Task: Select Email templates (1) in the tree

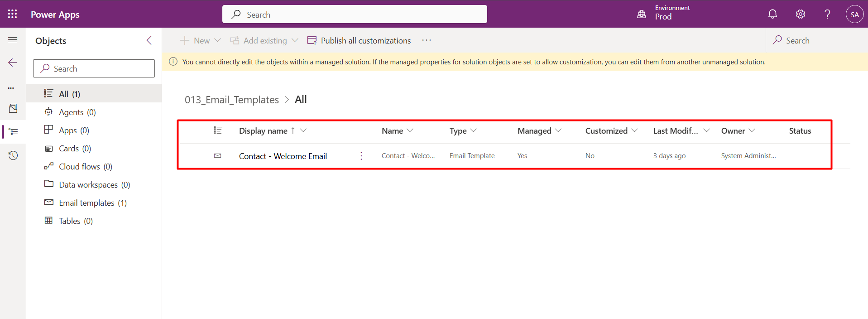Action: (x=94, y=203)
